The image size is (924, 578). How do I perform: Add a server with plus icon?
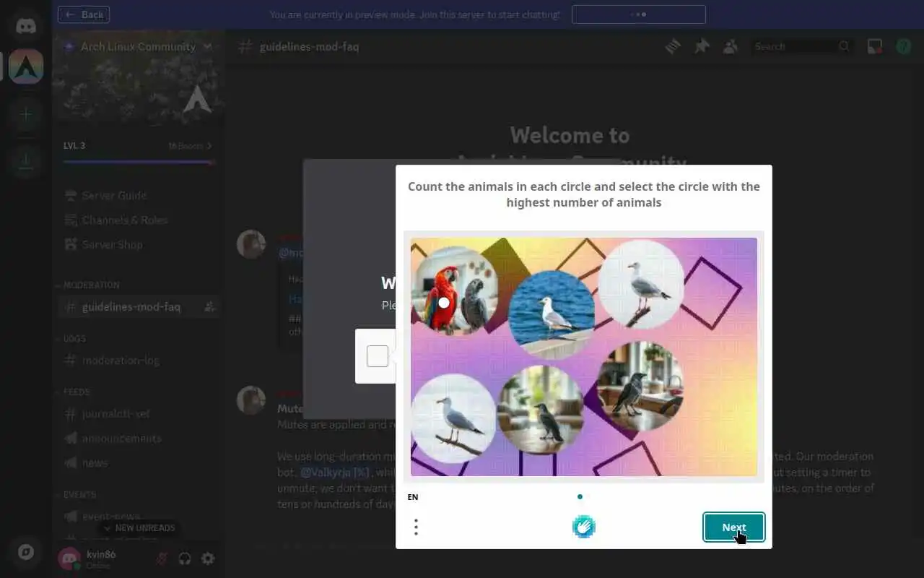(x=26, y=114)
